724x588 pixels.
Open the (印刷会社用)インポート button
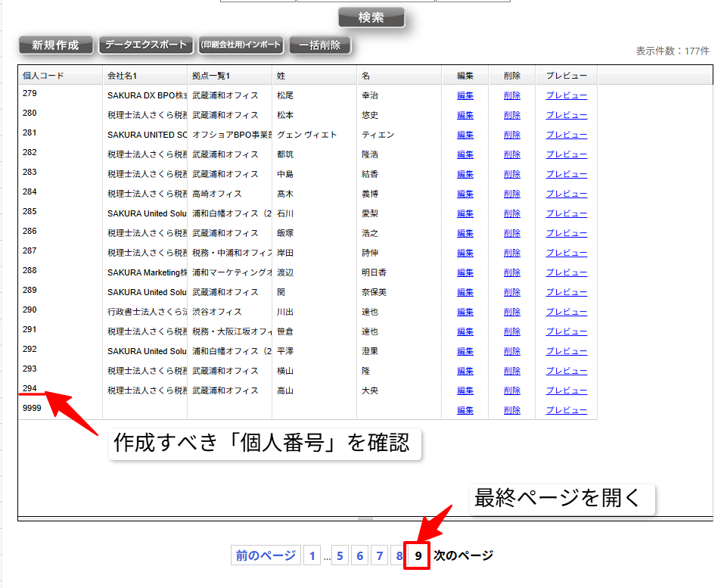tap(240, 45)
